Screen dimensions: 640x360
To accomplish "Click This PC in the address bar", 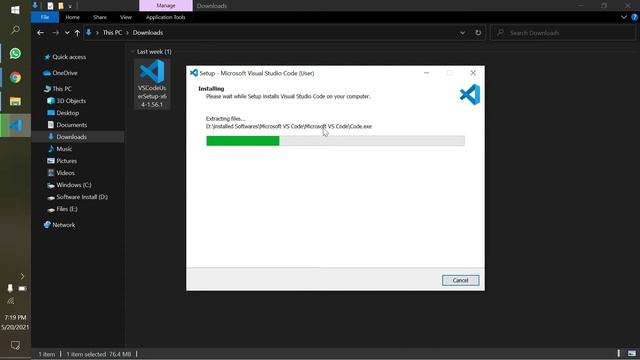I will (112, 33).
